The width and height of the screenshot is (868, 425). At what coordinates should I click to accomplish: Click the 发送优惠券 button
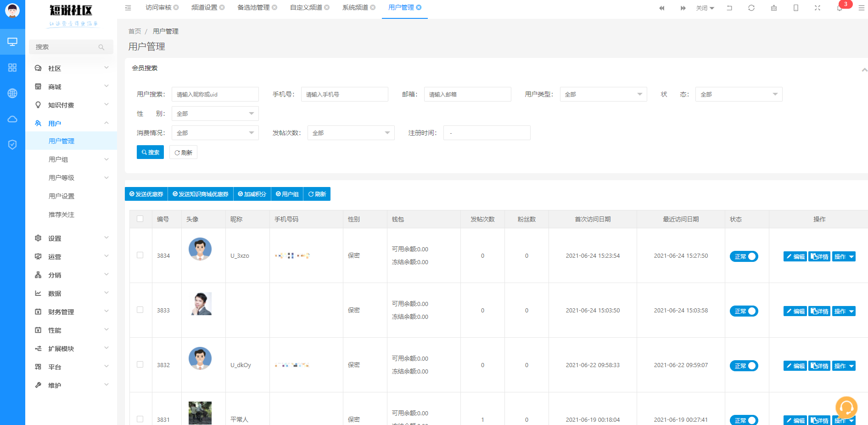[x=146, y=194]
